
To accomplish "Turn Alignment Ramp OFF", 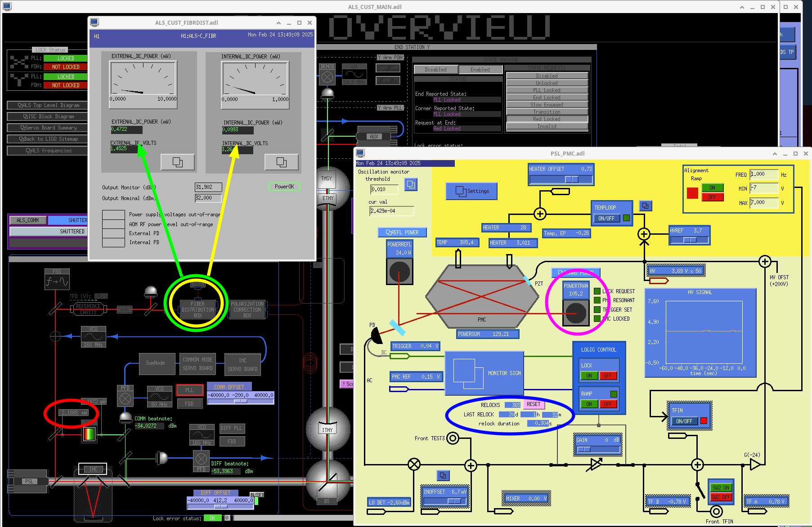I will (x=712, y=197).
